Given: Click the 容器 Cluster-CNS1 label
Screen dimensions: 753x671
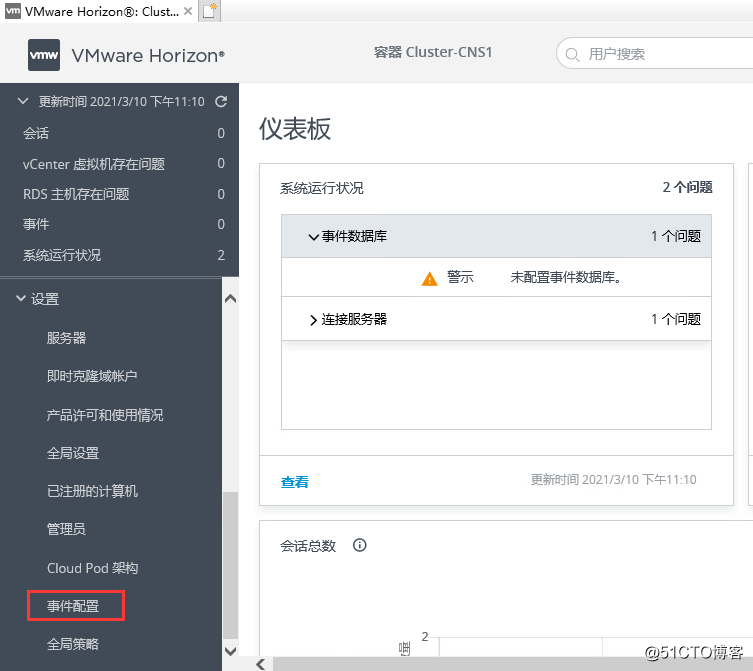Looking at the screenshot, I should point(433,52).
